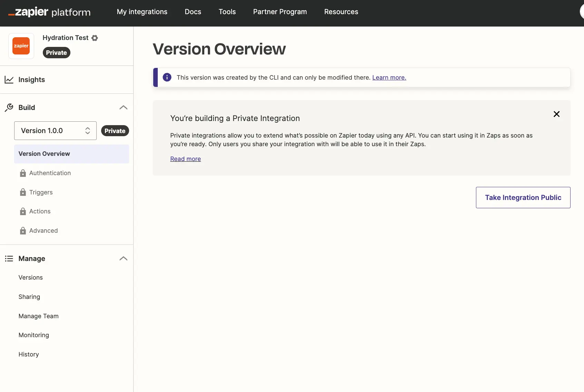Click the Insights chart icon

[x=9, y=80]
